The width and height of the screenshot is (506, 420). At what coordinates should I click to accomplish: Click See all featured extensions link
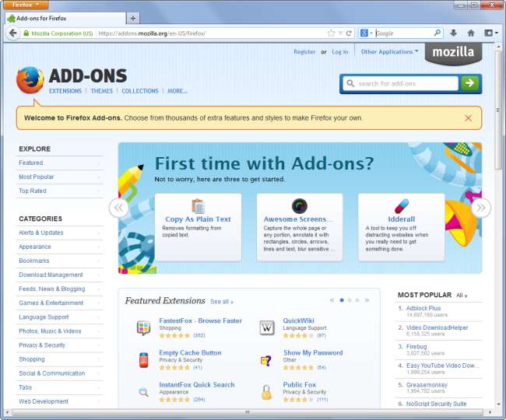click(221, 302)
